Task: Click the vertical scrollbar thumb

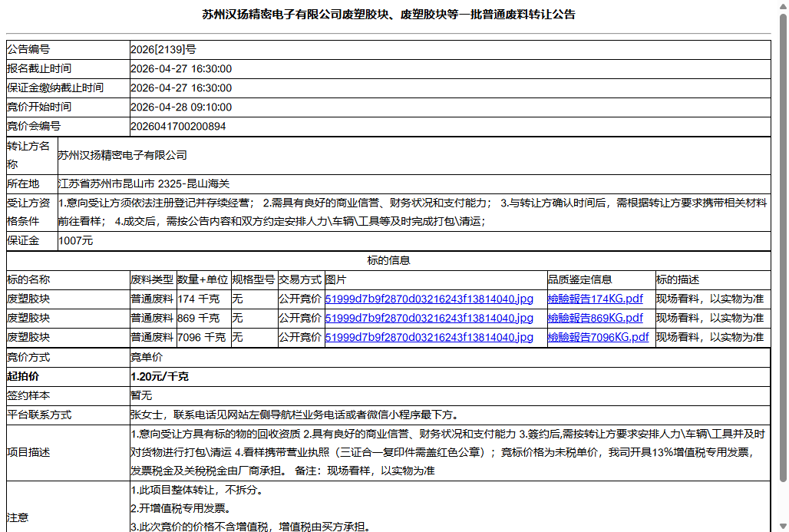Action: 783,248
